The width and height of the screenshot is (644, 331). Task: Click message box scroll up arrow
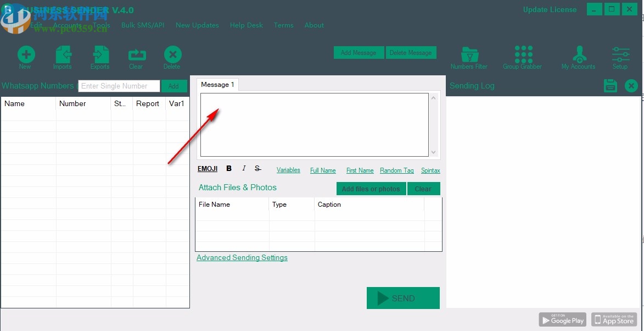pos(434,98)
